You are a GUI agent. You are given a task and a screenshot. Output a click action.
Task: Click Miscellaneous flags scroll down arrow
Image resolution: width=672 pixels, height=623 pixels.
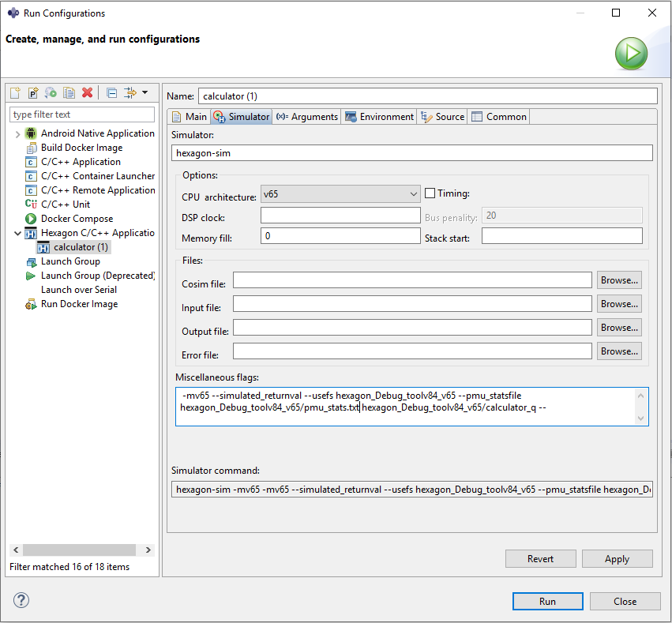[640, 418]
